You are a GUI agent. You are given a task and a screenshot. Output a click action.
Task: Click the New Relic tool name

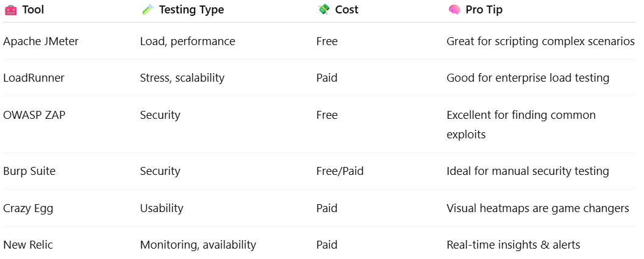tap(28, 245)
